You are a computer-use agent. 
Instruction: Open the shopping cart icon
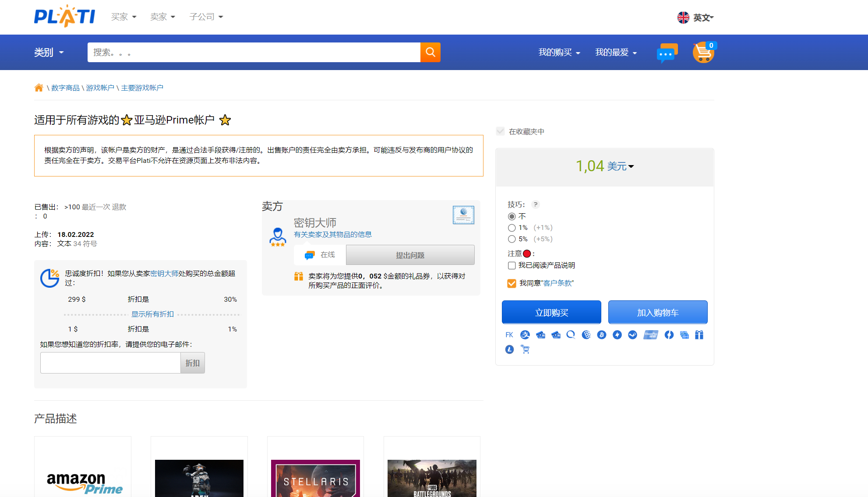(x=703, y=53)
